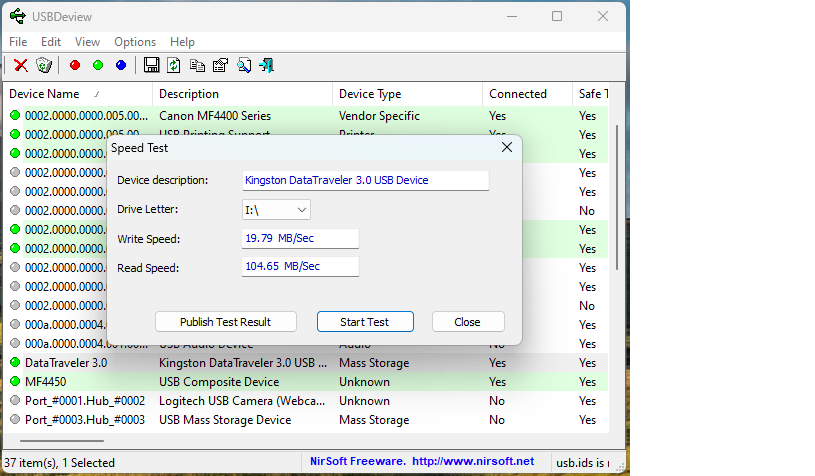Viewport: 815px width, 476px height.
Task: Click the floppy disk save icon
Action: coord(151,65)
